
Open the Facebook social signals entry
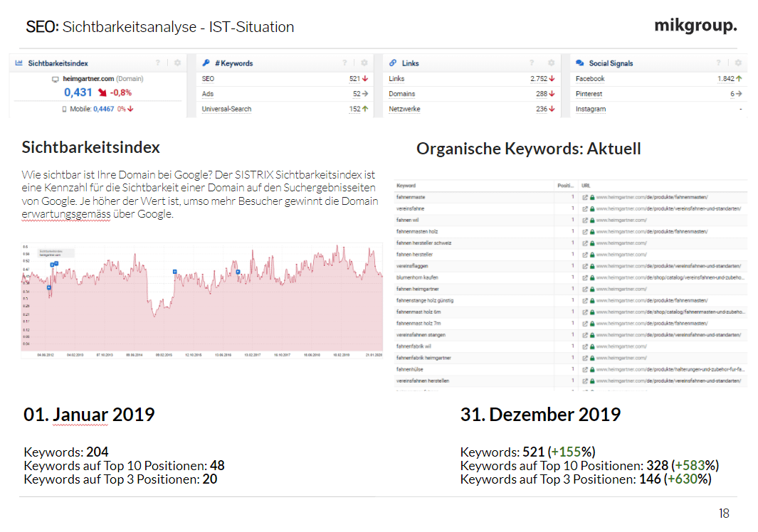pos(590,79)
